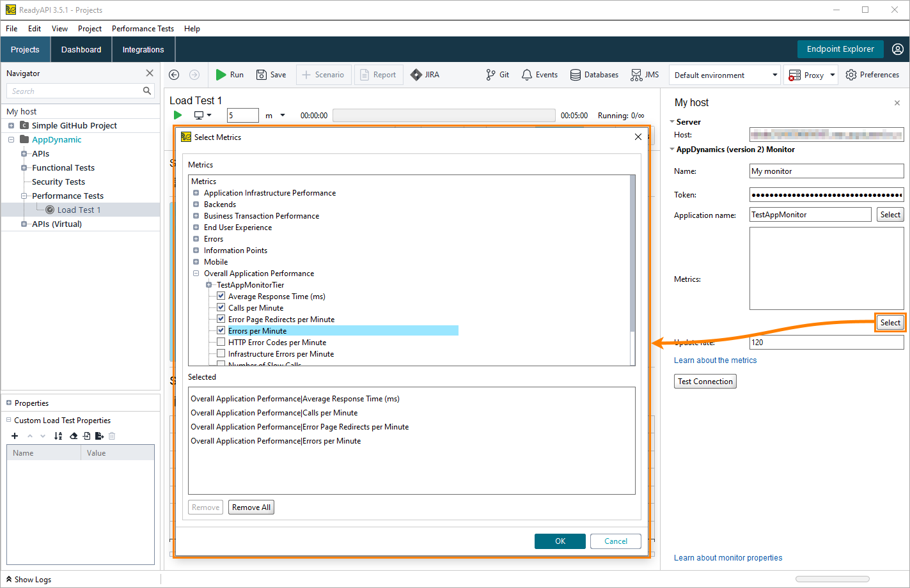This screenshot has width=910, height=588.
Task: Switch to the Dashboard tab
Action: click(81, 49)
